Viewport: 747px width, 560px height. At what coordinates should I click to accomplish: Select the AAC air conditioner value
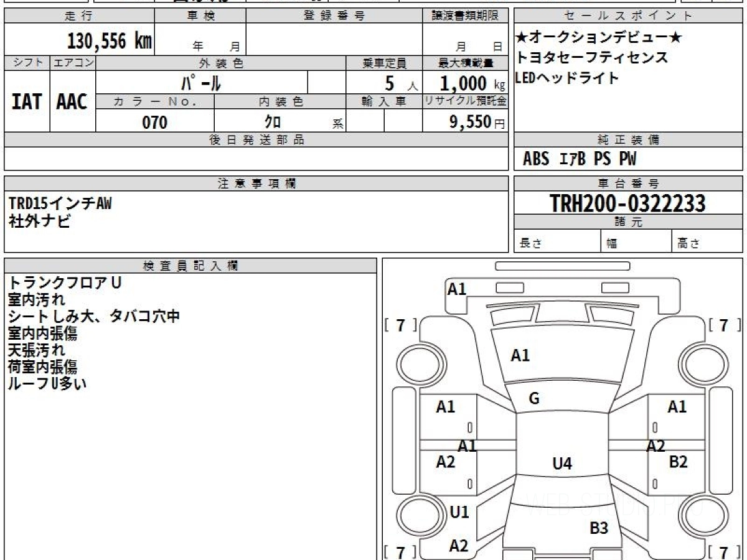(72, 101)
